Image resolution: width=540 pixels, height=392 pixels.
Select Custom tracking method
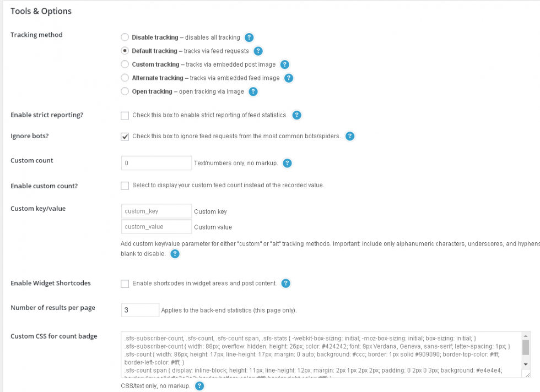125,64
